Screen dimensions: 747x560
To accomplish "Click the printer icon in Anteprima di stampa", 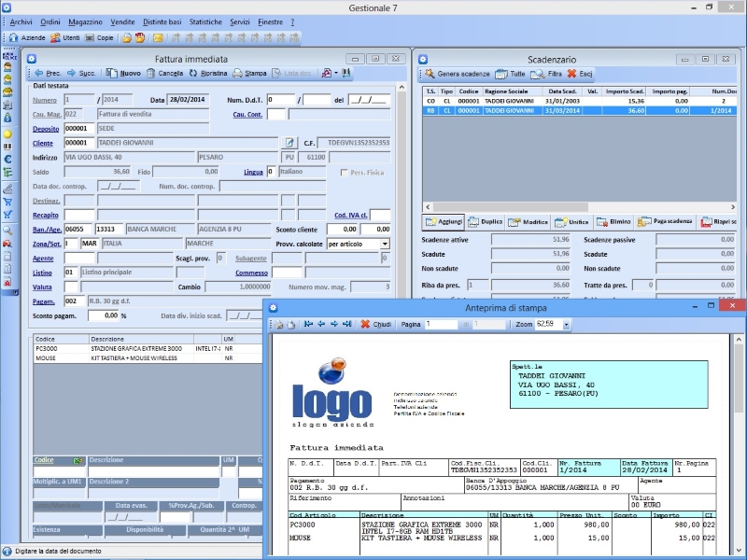I will coord(278,324).
